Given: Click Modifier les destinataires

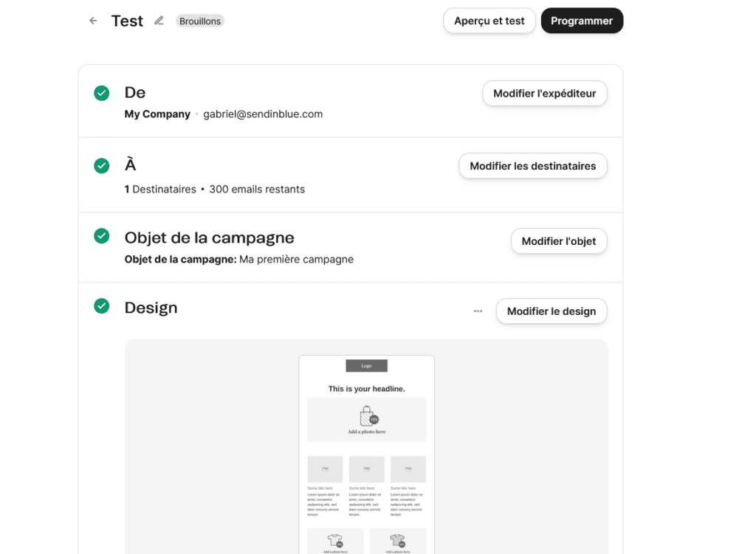Looking at the screenshot, I should tap(533, 166).
